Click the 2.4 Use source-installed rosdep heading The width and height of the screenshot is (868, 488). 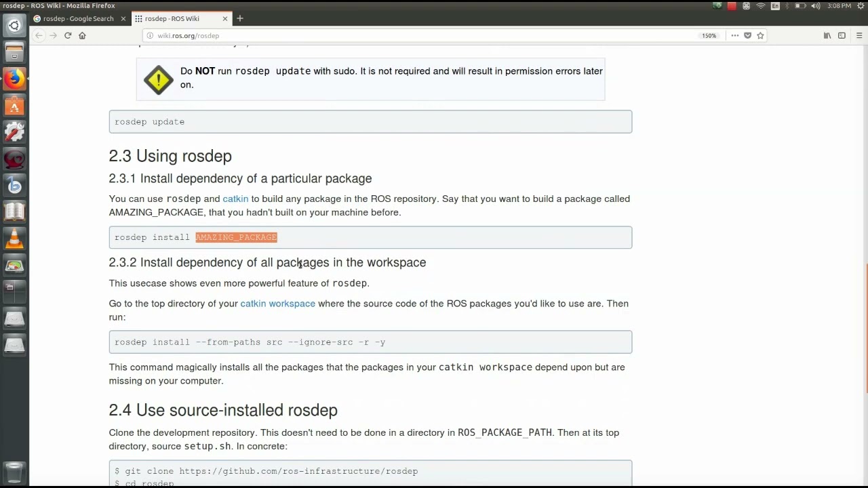[223, 410]
